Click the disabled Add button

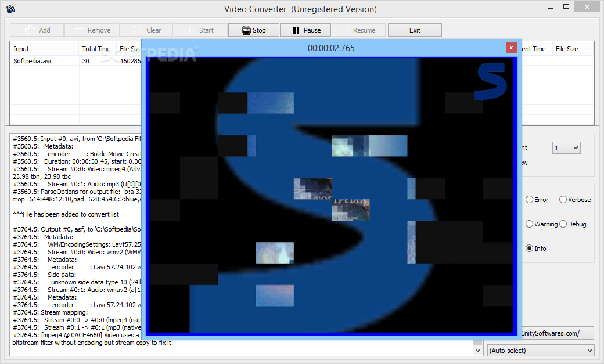(37, 30)
